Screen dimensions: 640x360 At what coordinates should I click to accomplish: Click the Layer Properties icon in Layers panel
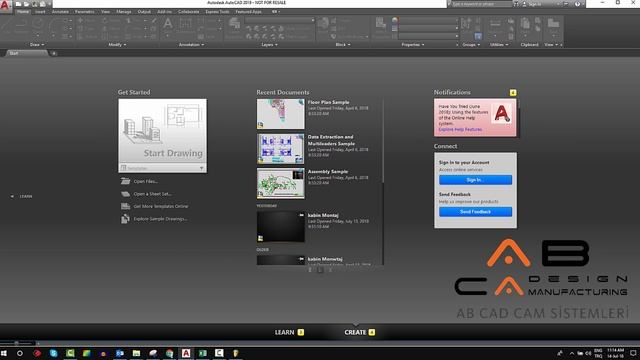pyautogui.click(x=235, y=24)
